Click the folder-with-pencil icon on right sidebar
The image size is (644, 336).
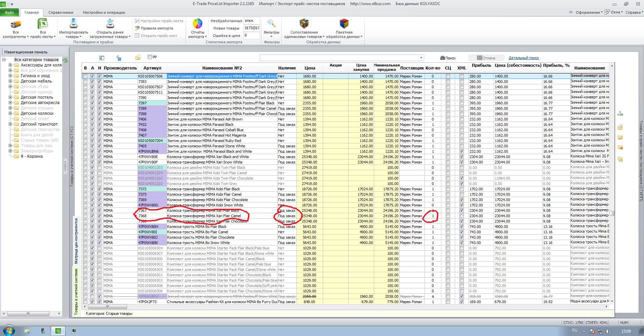click(x=620, y=137)
